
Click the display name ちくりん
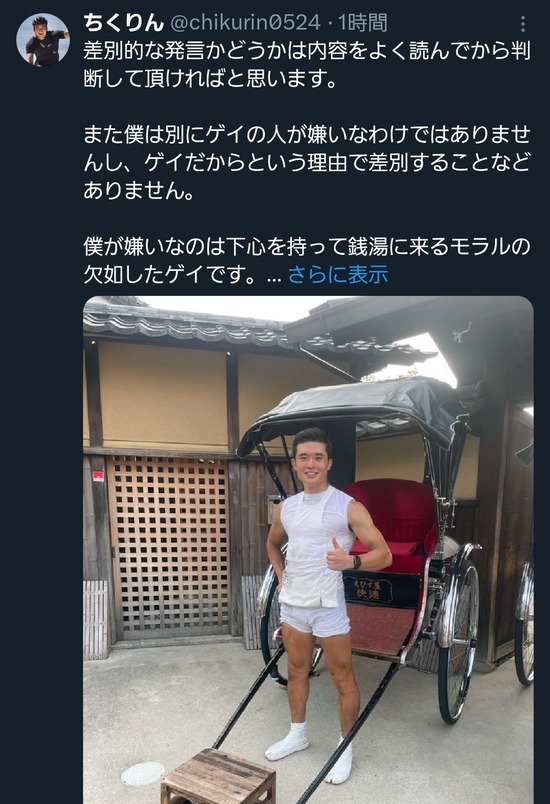pyautogui.click(x=124, y=23)
